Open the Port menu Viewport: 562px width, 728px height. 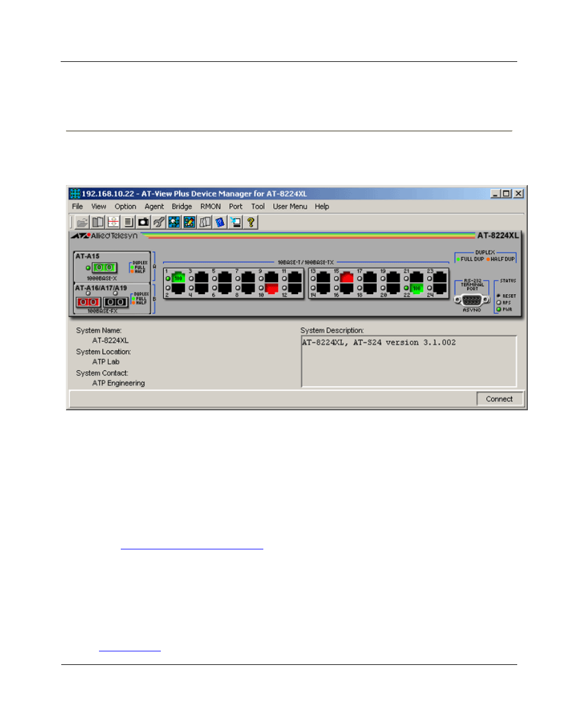tap(236, 207)
